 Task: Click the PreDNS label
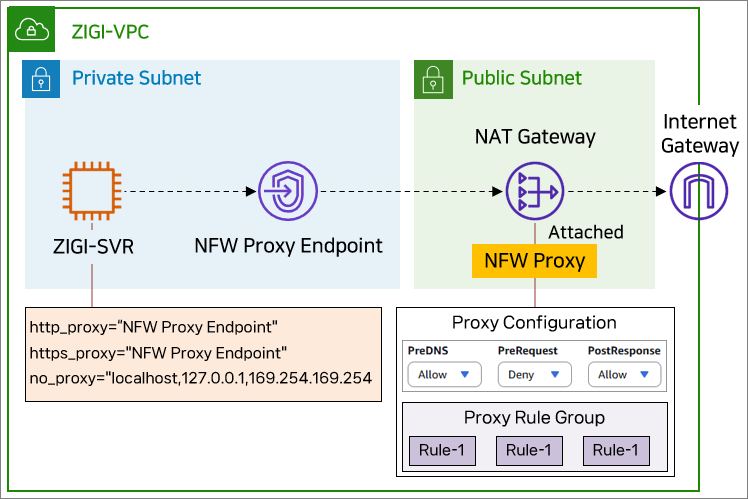[x=428, y=351]
